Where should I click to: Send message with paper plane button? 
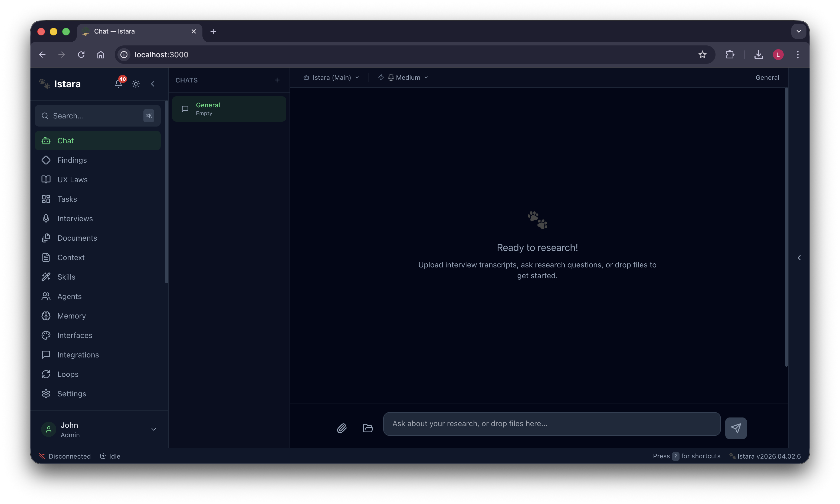(736, 428)
